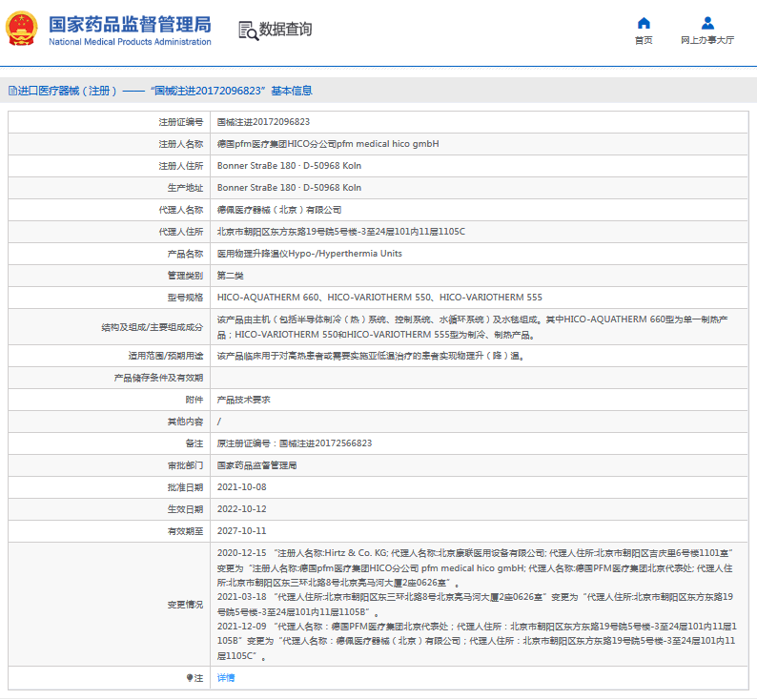Click the 管理类别 label cell
Image resolution: width=757 pixels, height=700 pixels.
(109, 276)
